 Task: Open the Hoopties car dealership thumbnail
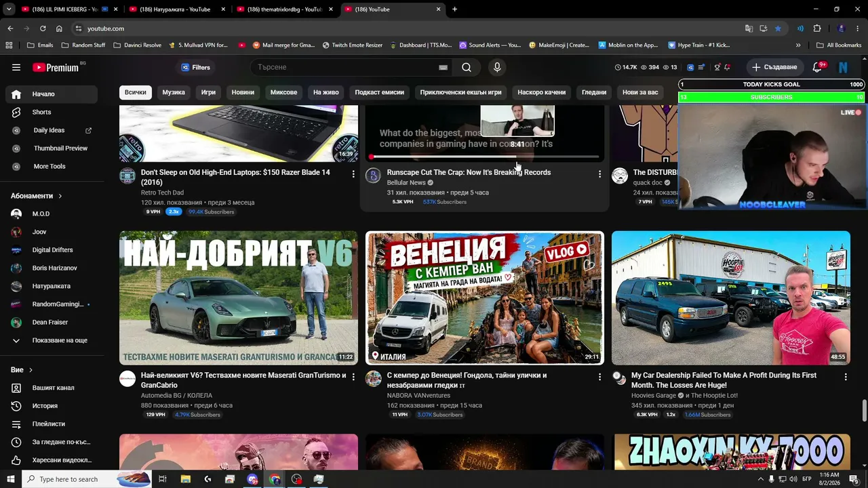point(731,298)
